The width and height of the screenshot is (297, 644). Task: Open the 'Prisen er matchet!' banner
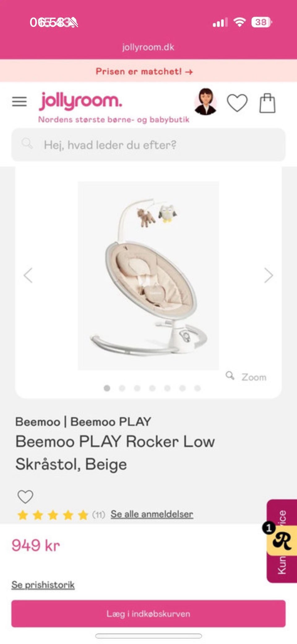(144, 71)
